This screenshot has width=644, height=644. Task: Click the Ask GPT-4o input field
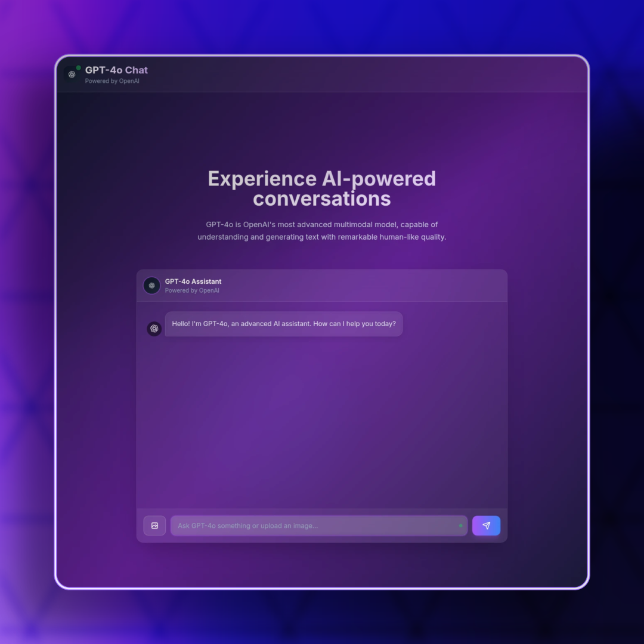[x=319, y=525]
